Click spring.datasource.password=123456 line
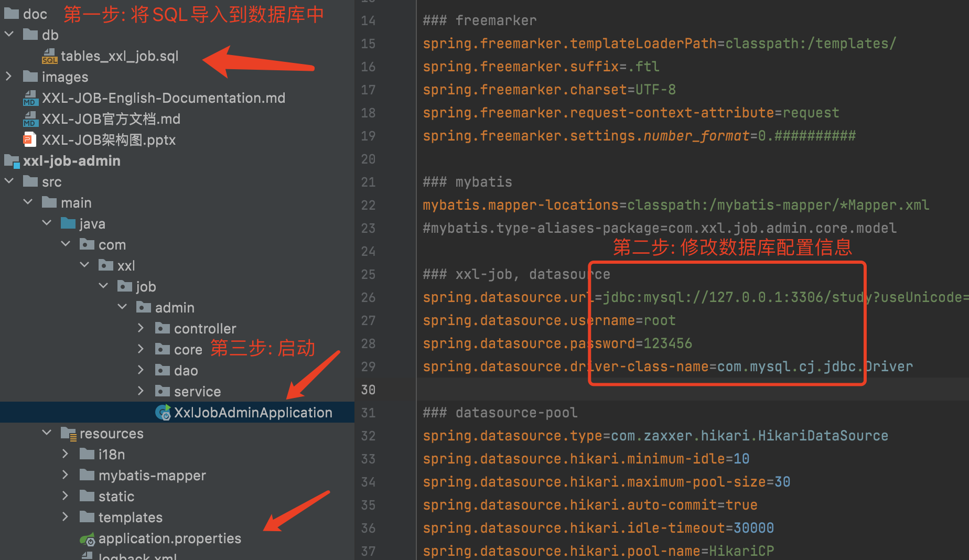 point(557,343)
